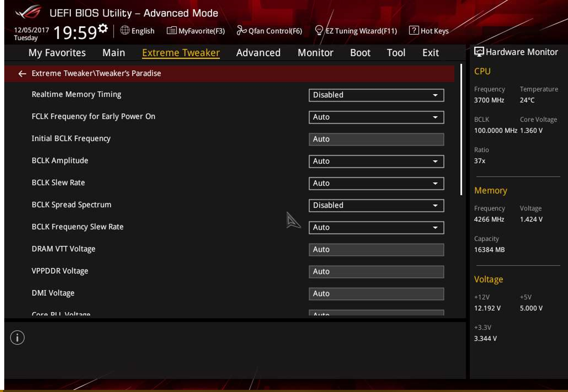
Task: Launch Qfan Control(F6)
Action: 270,31
